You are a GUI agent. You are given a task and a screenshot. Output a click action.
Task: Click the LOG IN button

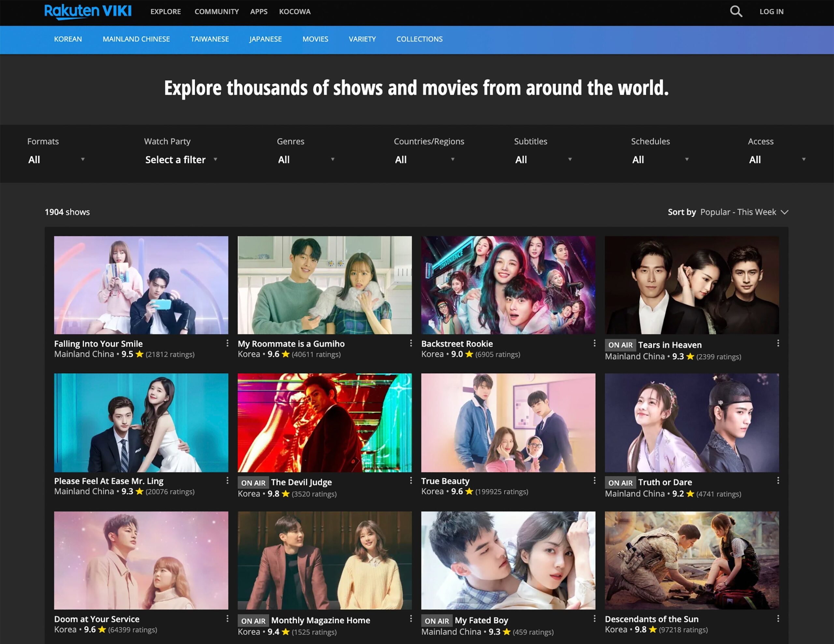[771, 11]
